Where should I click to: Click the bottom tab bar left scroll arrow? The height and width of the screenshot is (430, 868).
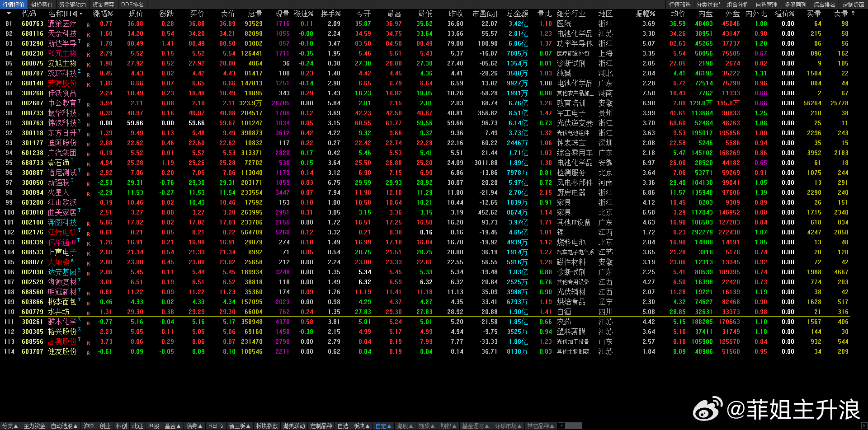(561, 426)
